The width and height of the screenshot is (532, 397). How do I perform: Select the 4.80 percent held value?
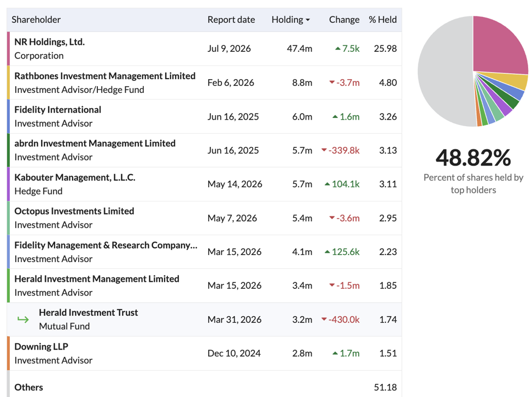(388, 82)
